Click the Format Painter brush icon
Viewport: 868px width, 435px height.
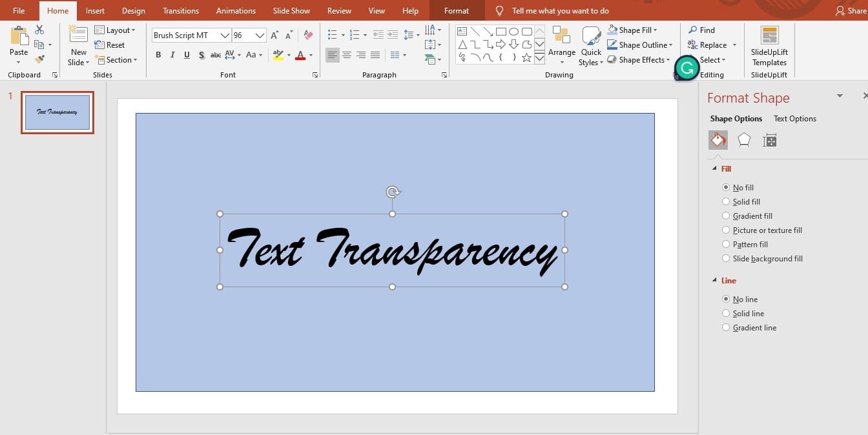[39, 59]
